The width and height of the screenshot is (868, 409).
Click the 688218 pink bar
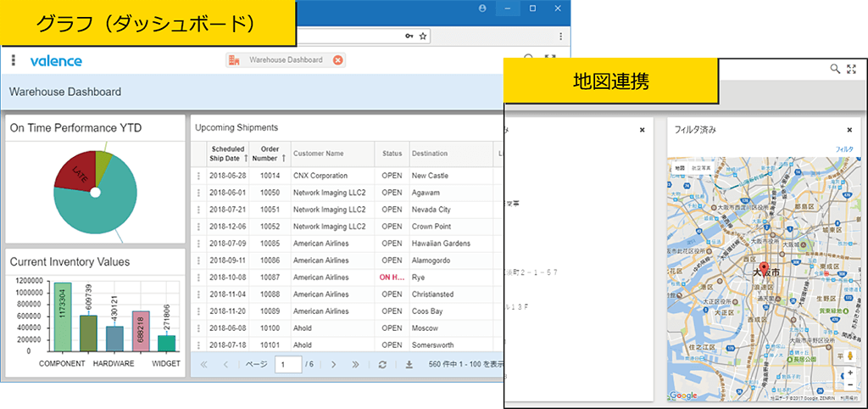coord(141,331)
